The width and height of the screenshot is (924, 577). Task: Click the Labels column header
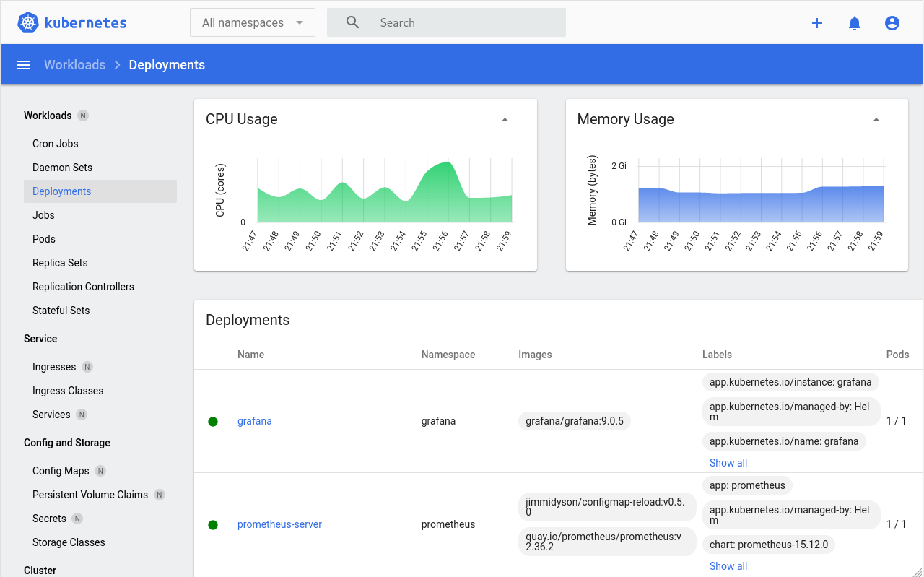tap(717, 355)
